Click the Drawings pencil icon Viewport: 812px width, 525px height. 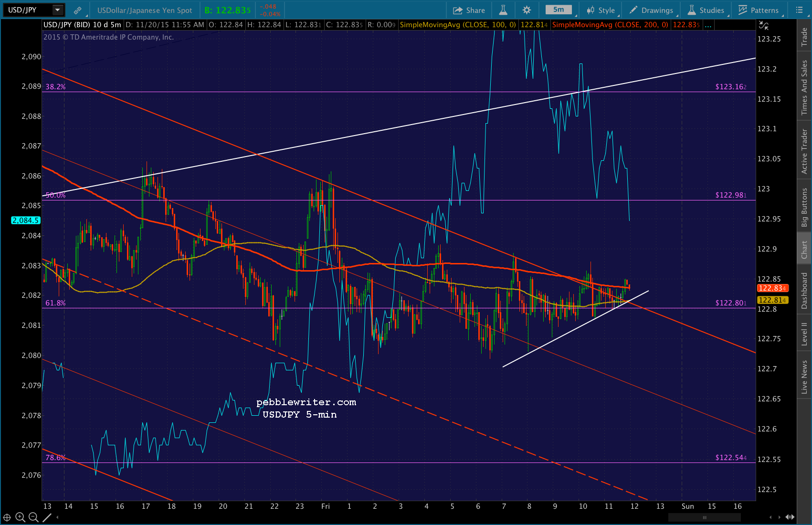pyautogui.click(x=633, y=10)
